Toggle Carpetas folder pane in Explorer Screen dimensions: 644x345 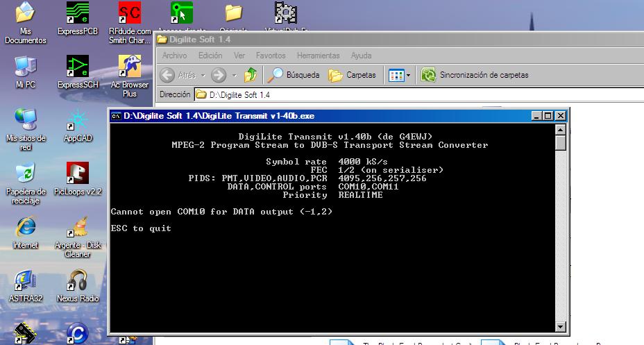352,75
